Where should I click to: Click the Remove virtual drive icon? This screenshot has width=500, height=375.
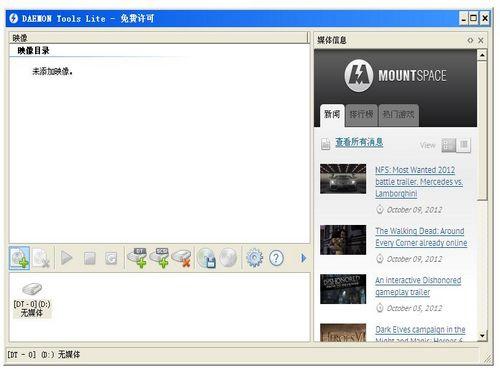181,258
